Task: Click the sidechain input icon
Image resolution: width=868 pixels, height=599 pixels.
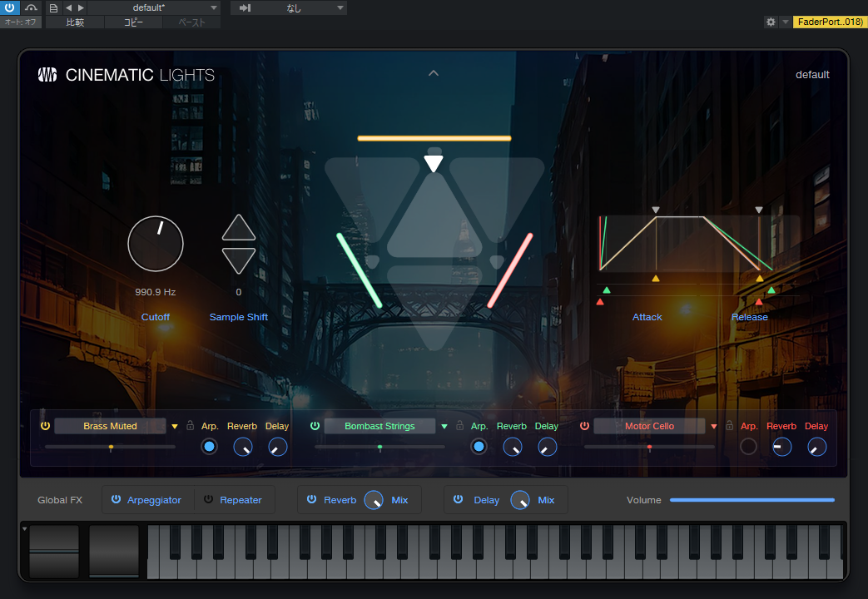Action: pos(245,7)
